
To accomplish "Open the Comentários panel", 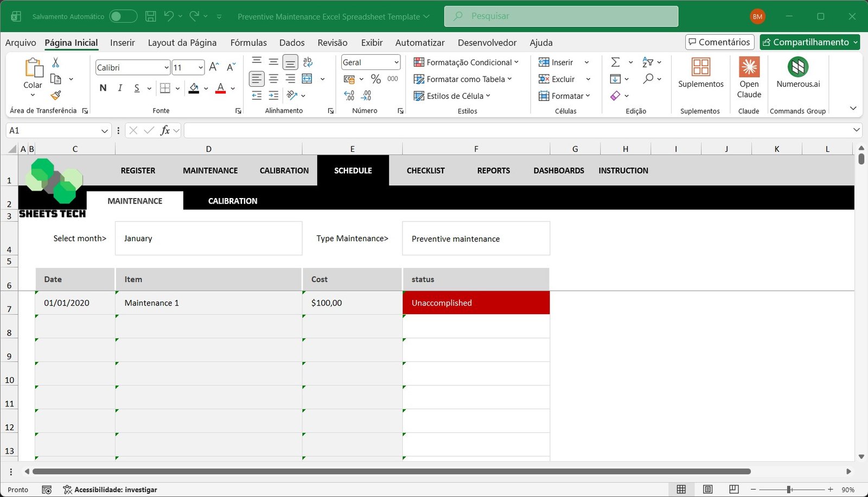I will coord(719,42).
